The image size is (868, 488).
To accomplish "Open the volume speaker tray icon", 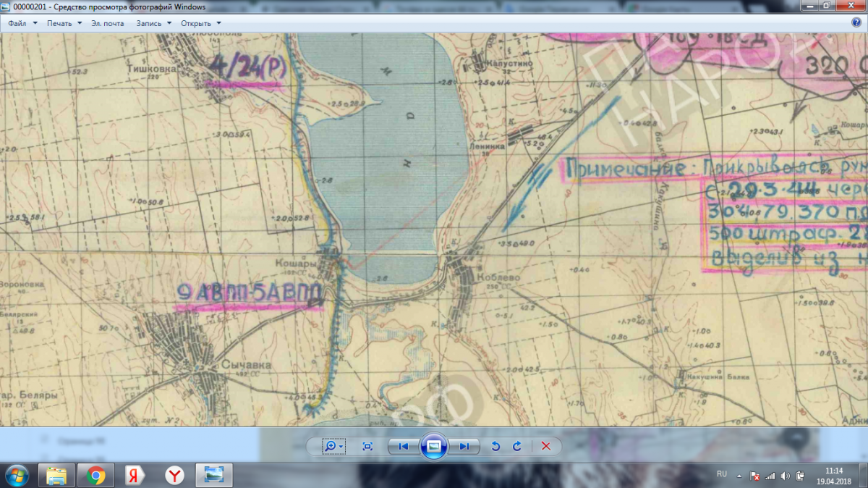I will 786,476.
